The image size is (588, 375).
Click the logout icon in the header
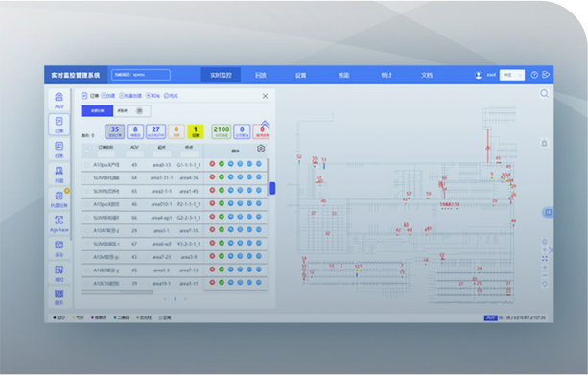pyautogui.click(x=546, y=75)
